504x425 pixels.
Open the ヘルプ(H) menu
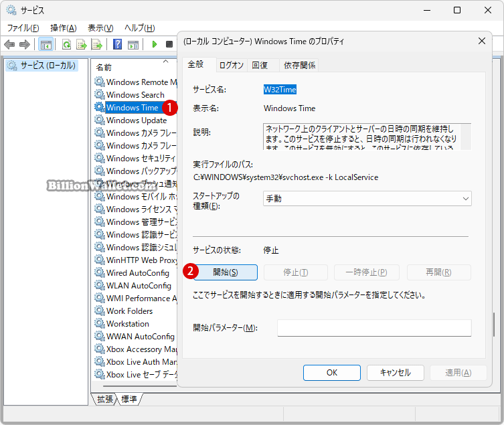[140, 28]
